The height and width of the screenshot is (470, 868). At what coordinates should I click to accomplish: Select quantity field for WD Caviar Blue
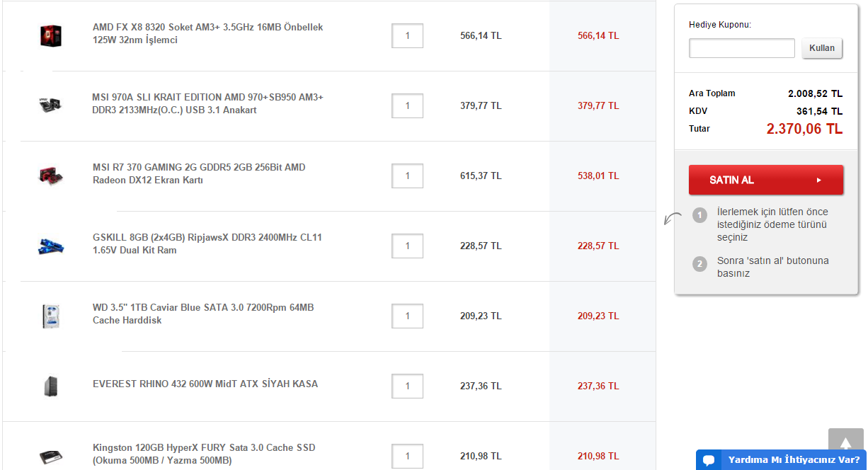[407, 316]
